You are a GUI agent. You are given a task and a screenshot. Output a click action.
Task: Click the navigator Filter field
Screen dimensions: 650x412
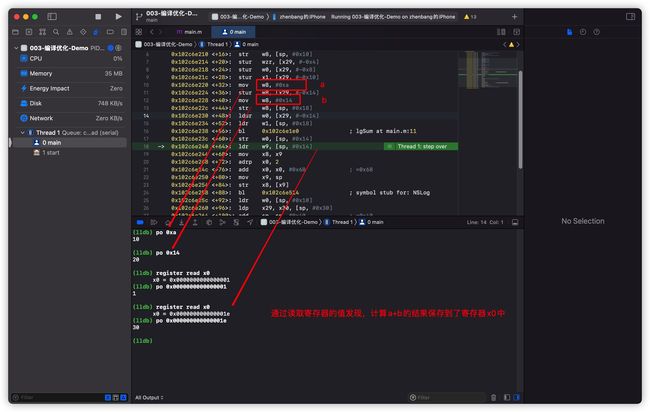(56, 397)
